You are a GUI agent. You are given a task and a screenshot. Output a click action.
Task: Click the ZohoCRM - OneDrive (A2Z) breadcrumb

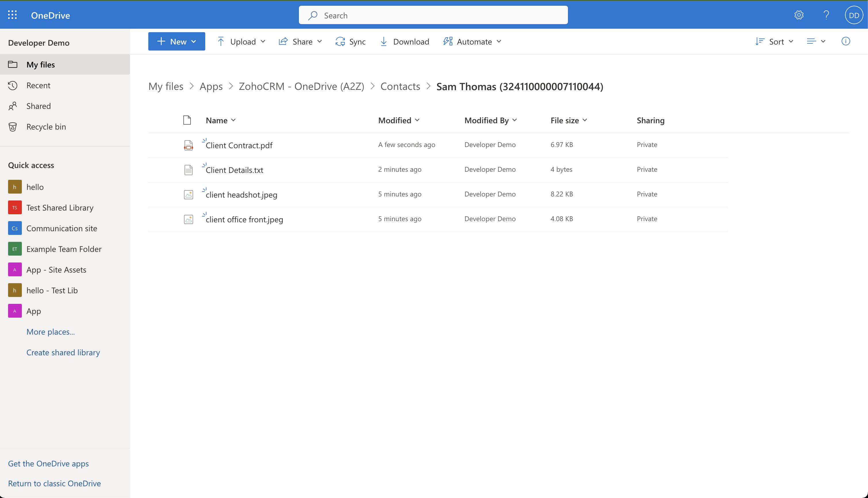[x=301, y=86]
